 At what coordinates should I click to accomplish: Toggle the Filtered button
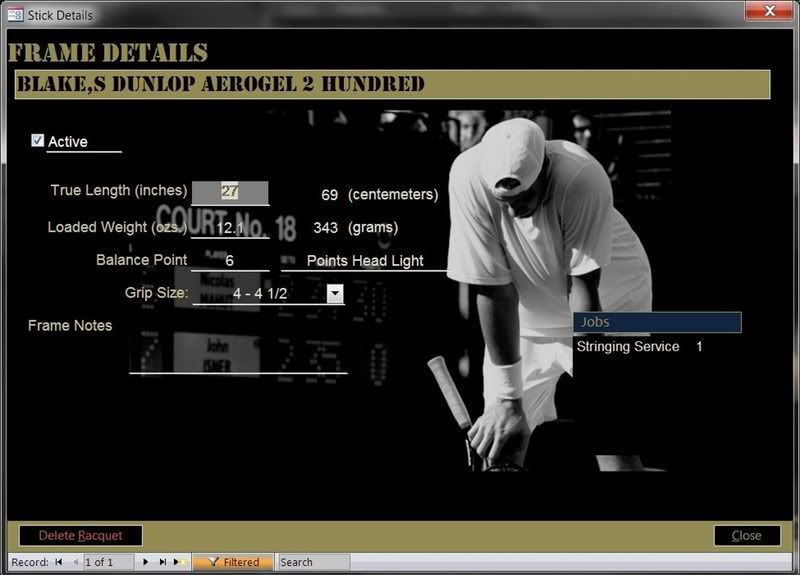point(233,562)
